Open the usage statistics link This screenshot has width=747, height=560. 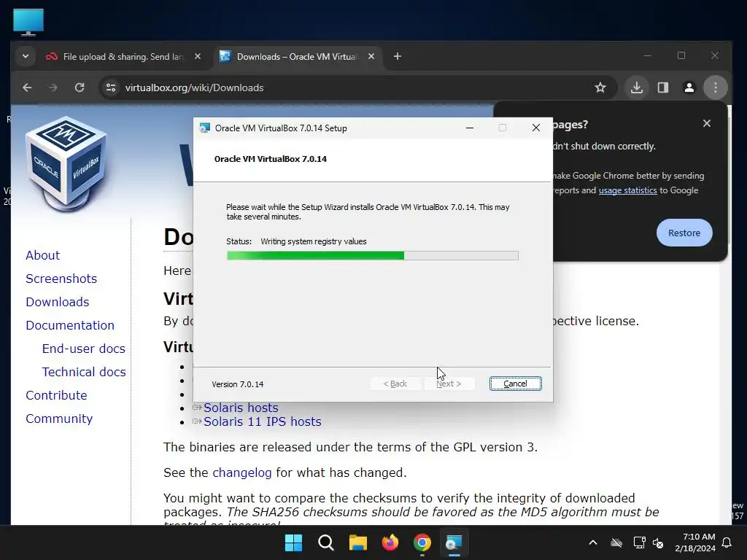click(627, 190)
